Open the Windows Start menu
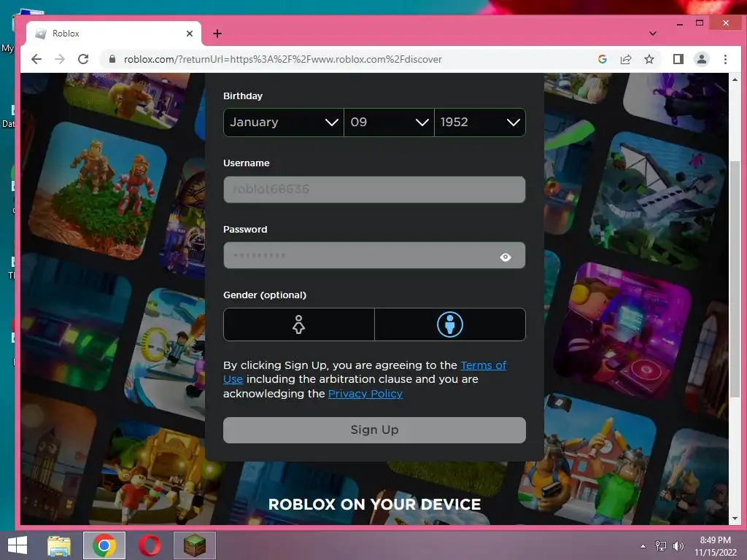The width and height of the screenshot is (747, 560). (x=18, y=545)
